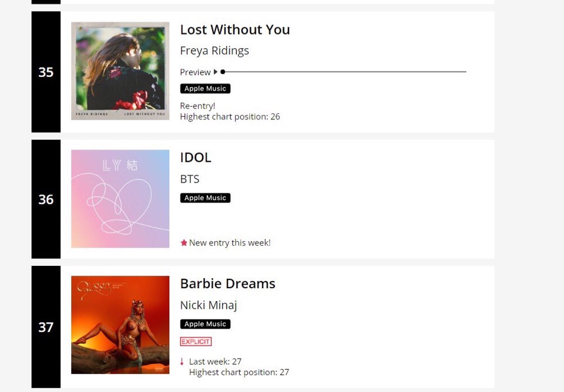
Task: Click Apple Music badge for Lost Without You
Action: 205,89
